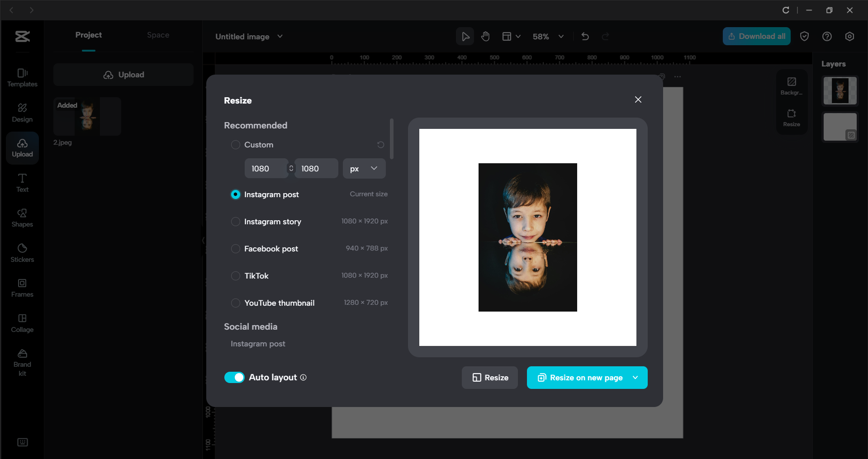Click the Undo icon in the toolbar
Screen dimensions: 868x459
click(x=585, y=36)
